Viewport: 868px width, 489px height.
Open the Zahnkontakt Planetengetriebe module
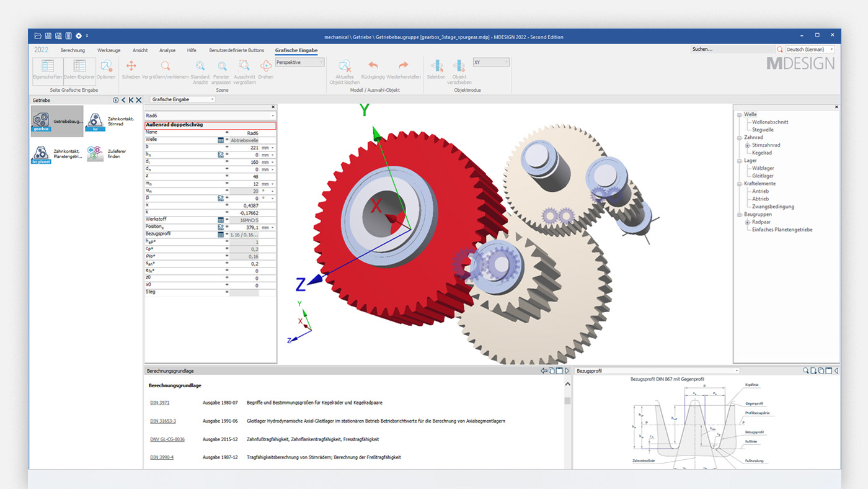pos(57,153)
